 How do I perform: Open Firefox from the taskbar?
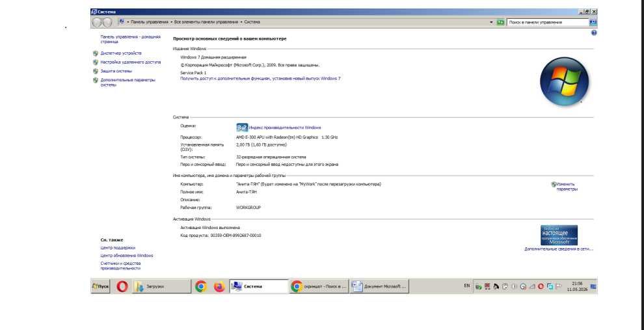click(219, 286)
